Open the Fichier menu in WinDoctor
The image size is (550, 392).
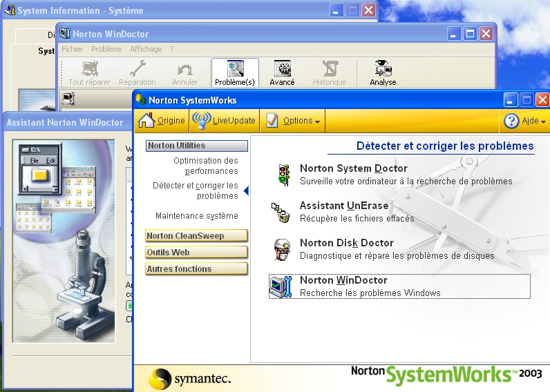coord(72,49)
